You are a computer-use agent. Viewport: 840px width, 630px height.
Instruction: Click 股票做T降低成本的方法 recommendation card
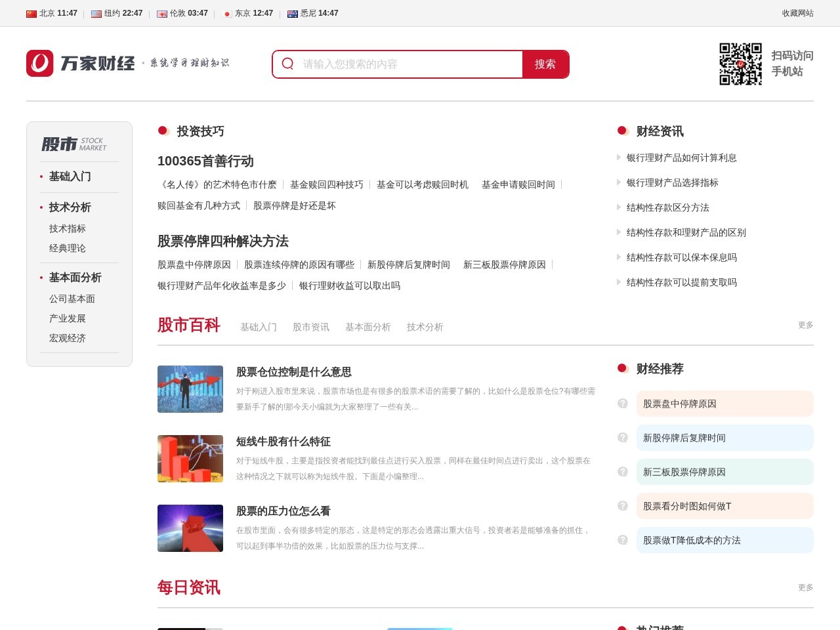(x=724, y=540)
